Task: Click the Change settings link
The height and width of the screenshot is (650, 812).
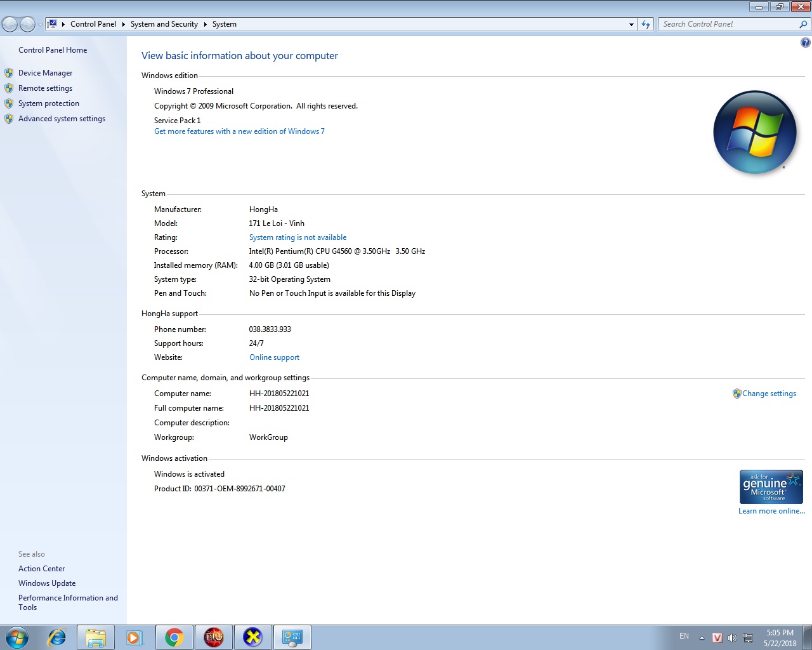Action: (769, 394)
